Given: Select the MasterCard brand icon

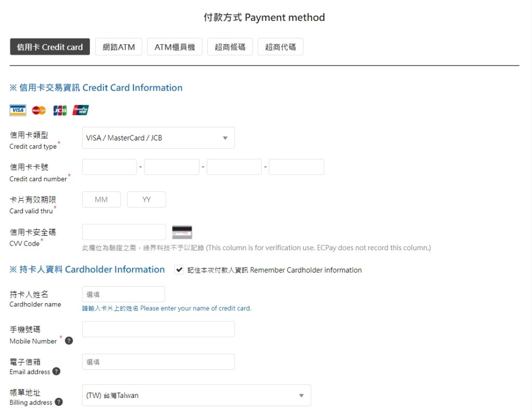Looking at the screenshot, I should (x=38, y=110).
